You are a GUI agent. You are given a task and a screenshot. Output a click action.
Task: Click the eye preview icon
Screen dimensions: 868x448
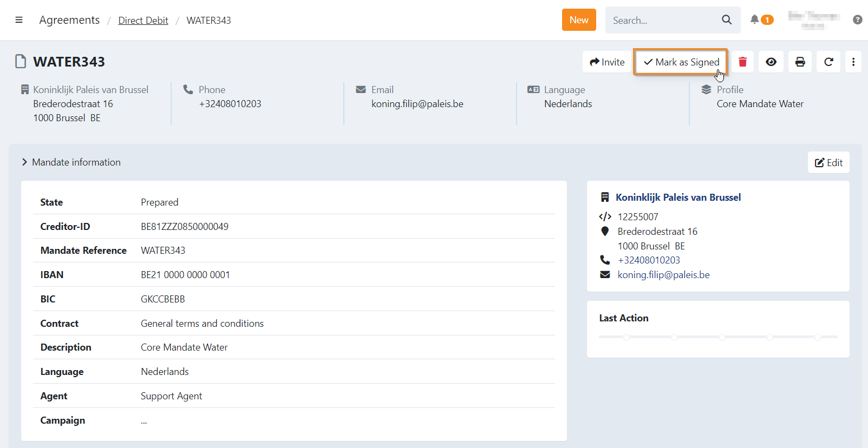[771, 62]
